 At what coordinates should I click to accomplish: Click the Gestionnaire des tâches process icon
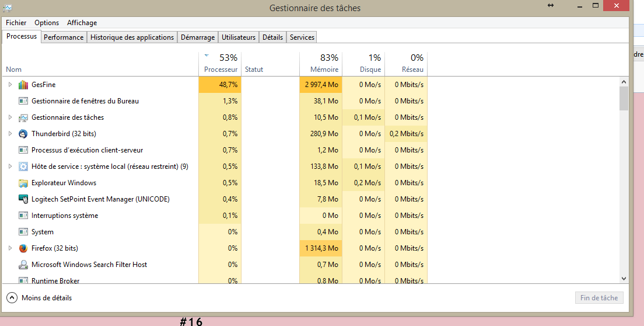pyautogui.click(x=23, y=117)
